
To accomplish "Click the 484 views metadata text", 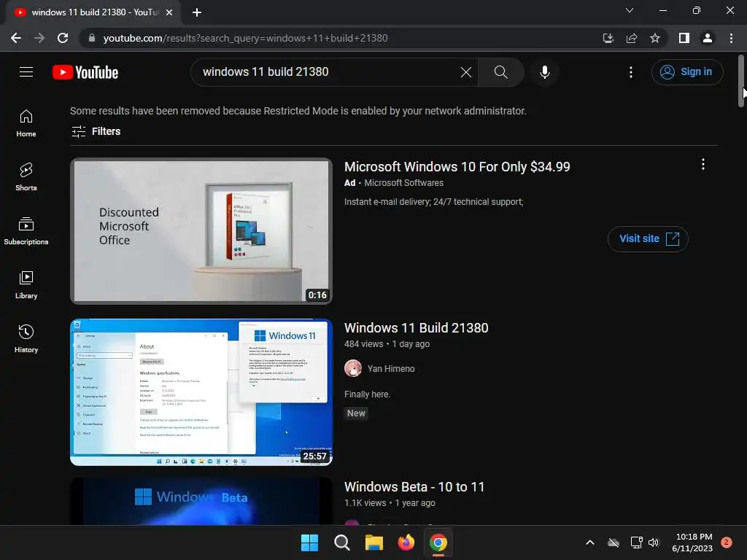I will (363, 344).
